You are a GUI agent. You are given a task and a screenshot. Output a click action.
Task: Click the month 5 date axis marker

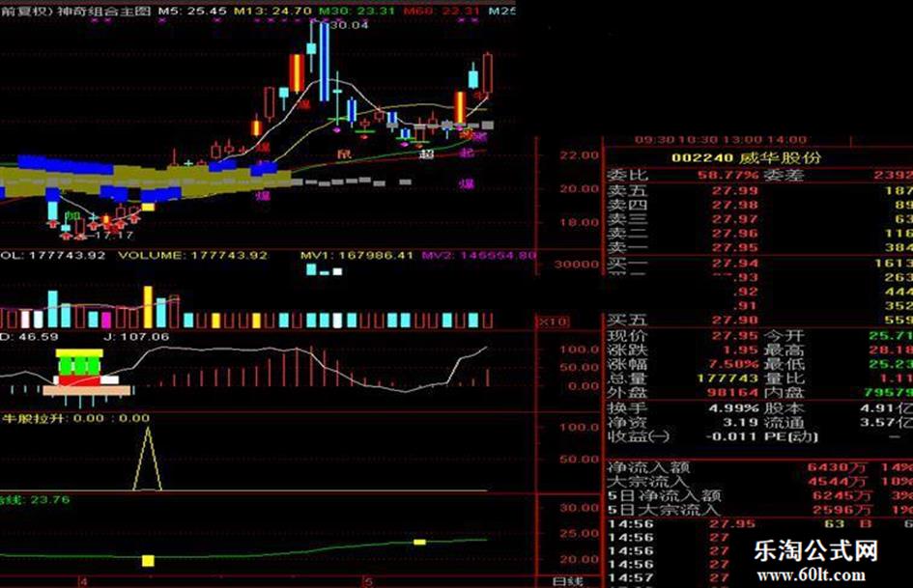click(x=367, y=581)
